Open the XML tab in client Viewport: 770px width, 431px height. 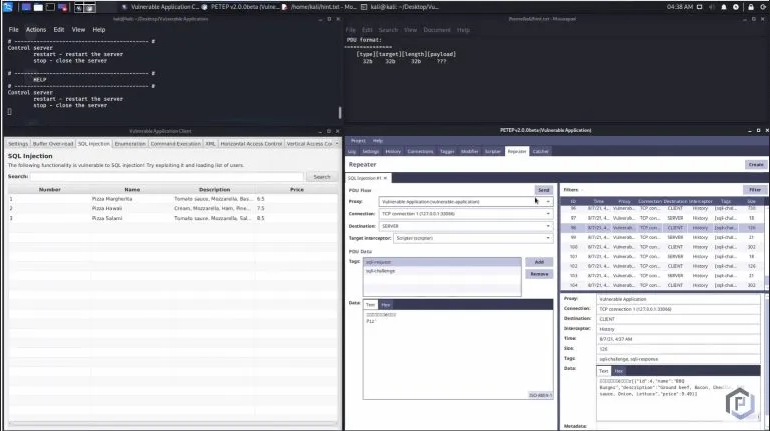[x=211, y=144]
